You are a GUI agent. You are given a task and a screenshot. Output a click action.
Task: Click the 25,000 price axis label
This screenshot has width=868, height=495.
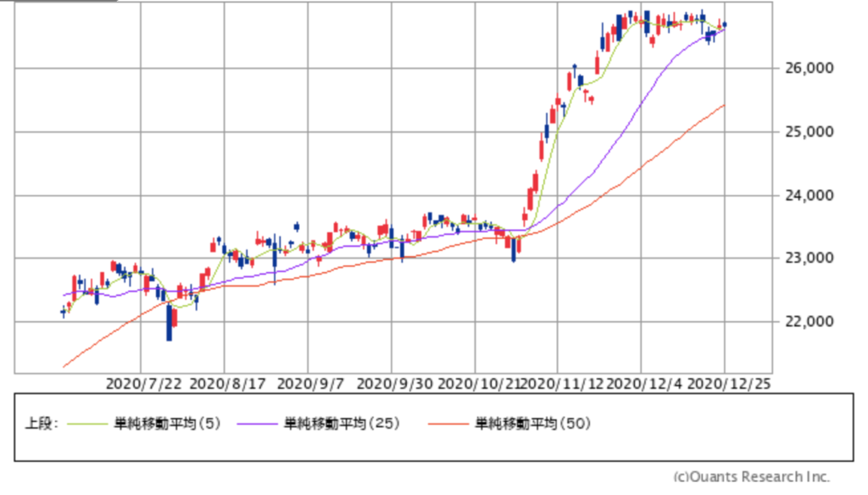pyautogui.click(x=809, y=131)
